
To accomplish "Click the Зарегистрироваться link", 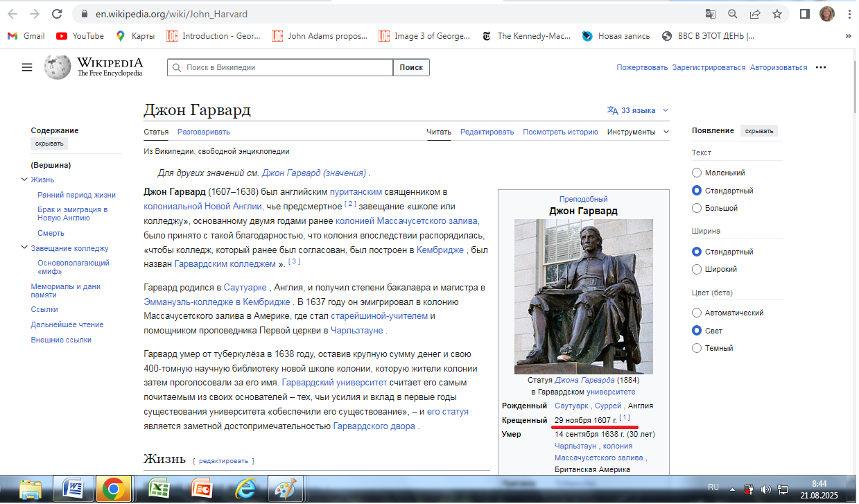I will (709, 67).
